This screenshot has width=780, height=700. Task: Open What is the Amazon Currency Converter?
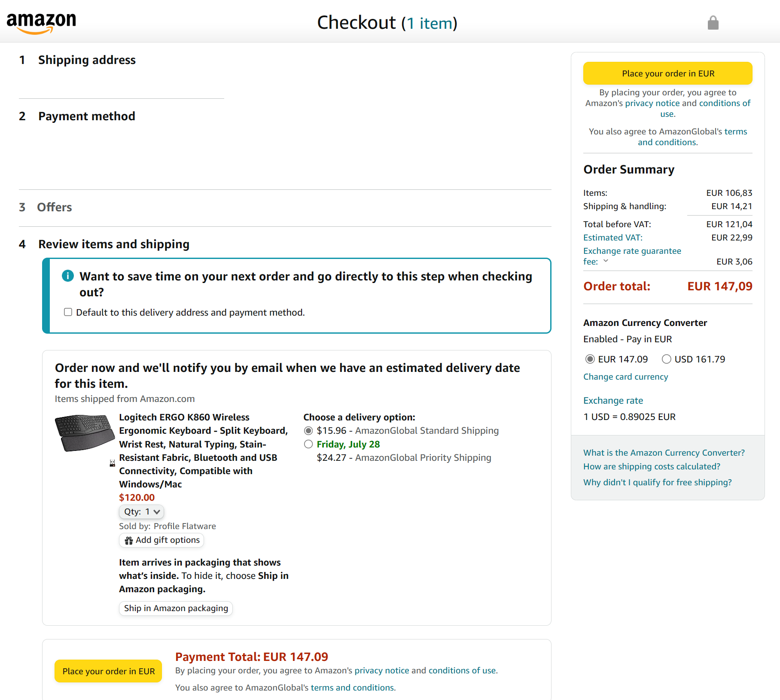[x=664, y=453]
